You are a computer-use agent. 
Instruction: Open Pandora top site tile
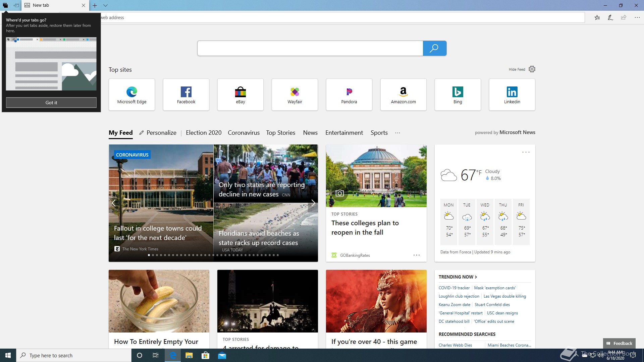tap(349, 95)
